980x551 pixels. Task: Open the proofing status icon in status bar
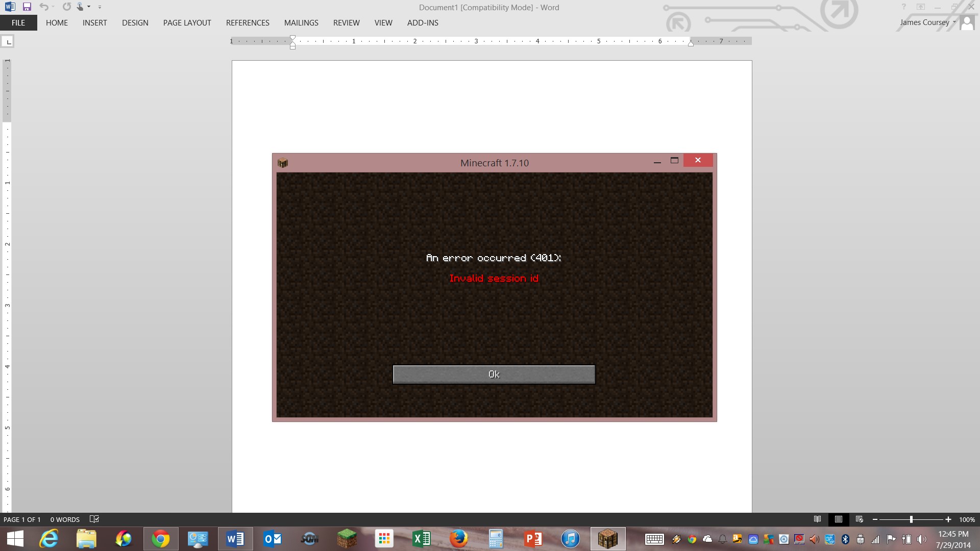pyautogui.click(x=94, y=519)
